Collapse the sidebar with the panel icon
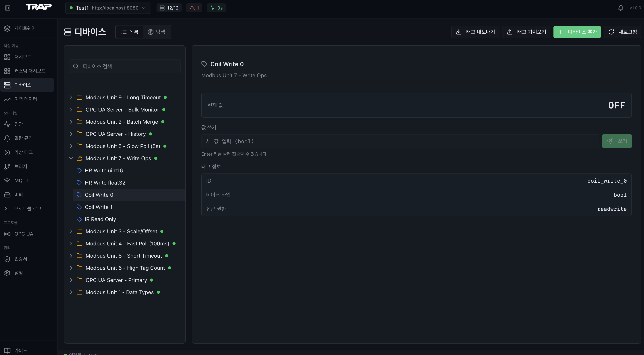This screenshot has width=644, height=355. (x=7, y=8)
